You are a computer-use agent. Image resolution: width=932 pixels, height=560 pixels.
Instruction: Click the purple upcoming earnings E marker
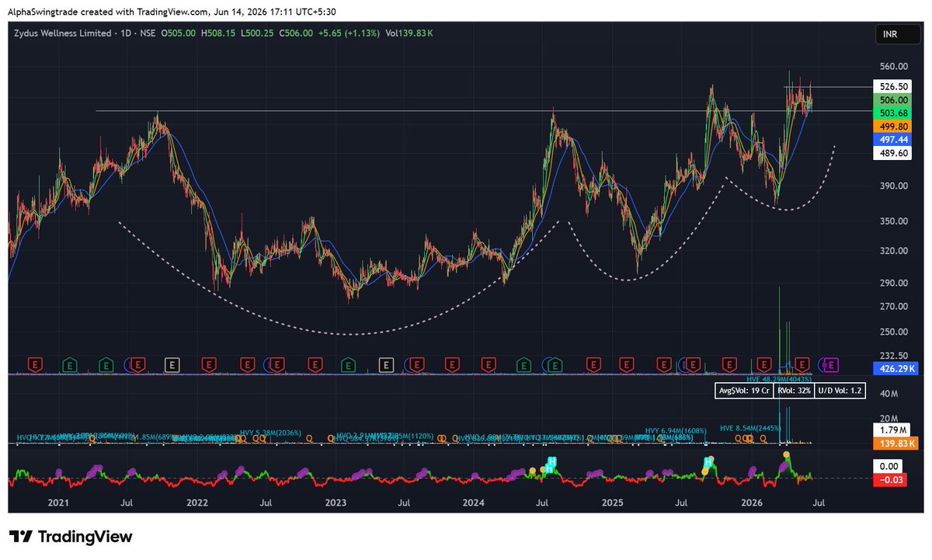coord(830,363)
